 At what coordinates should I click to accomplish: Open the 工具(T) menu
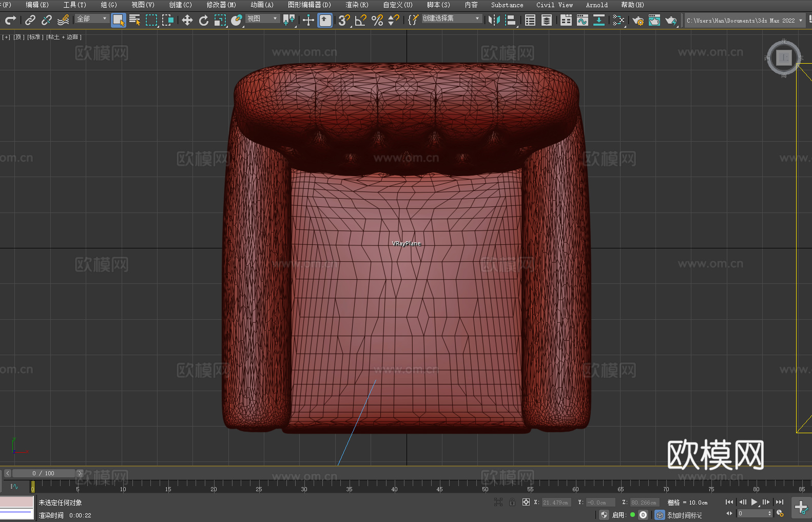(75, 5)
